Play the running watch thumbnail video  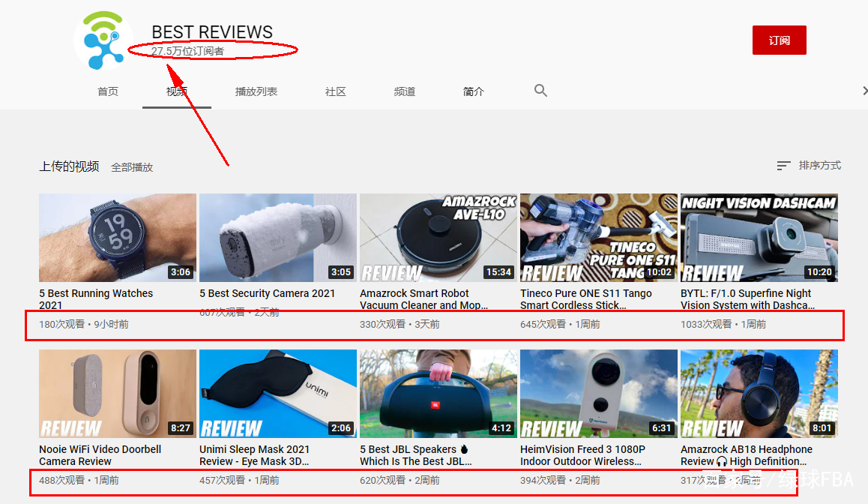click(118, 238)
